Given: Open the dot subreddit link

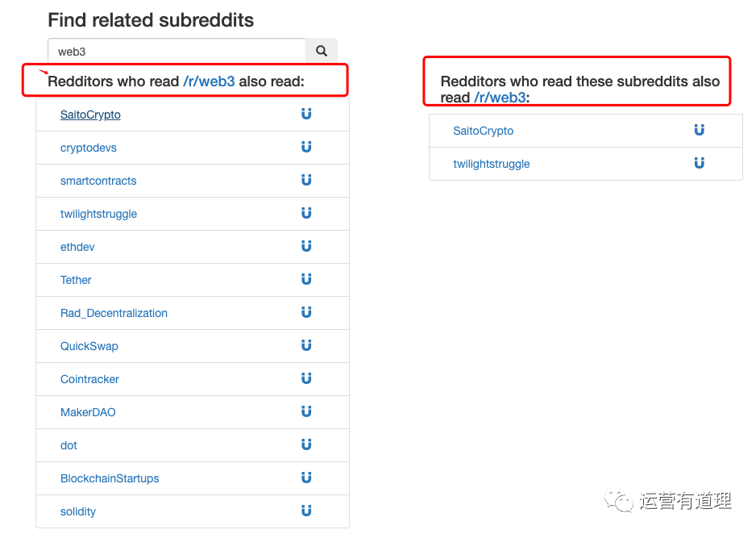Looking at the screenshot, I should click(69, 445).
